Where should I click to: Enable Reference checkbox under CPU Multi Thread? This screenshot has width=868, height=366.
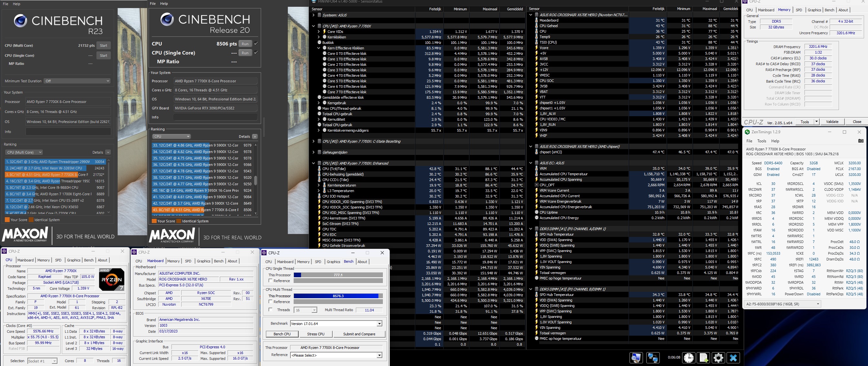[270, 302]
